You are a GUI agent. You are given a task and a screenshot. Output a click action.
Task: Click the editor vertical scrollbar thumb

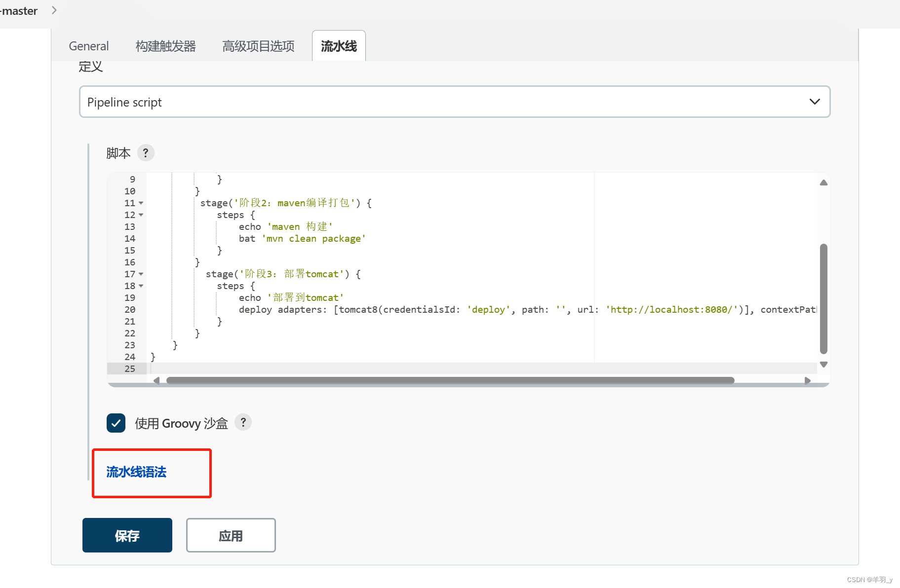pos(823,298)
